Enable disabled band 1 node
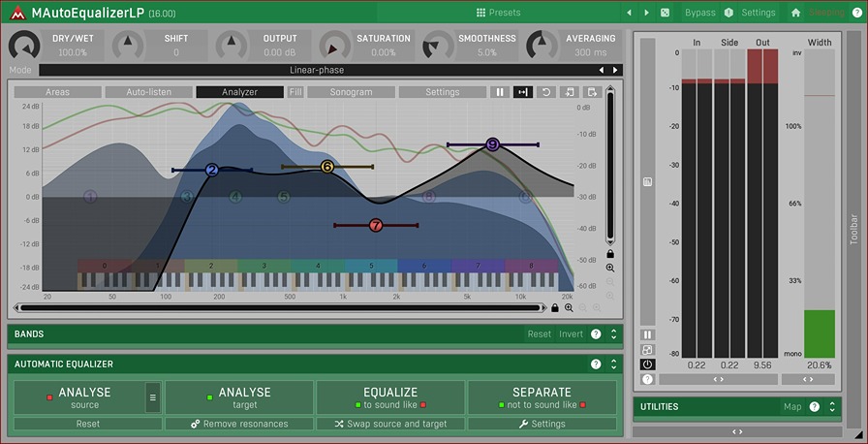868x444 pixels. point(90,196)
